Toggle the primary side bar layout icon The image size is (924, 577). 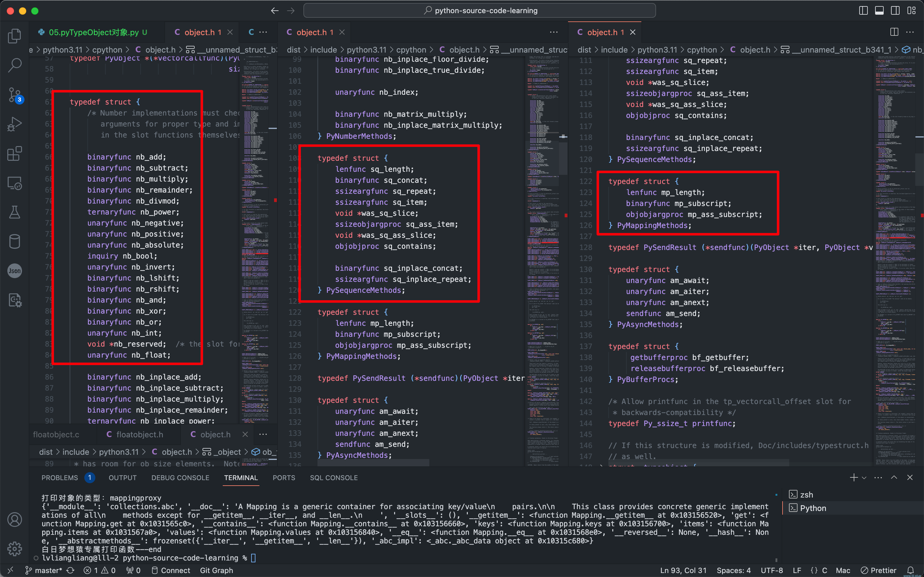point(863,11)
